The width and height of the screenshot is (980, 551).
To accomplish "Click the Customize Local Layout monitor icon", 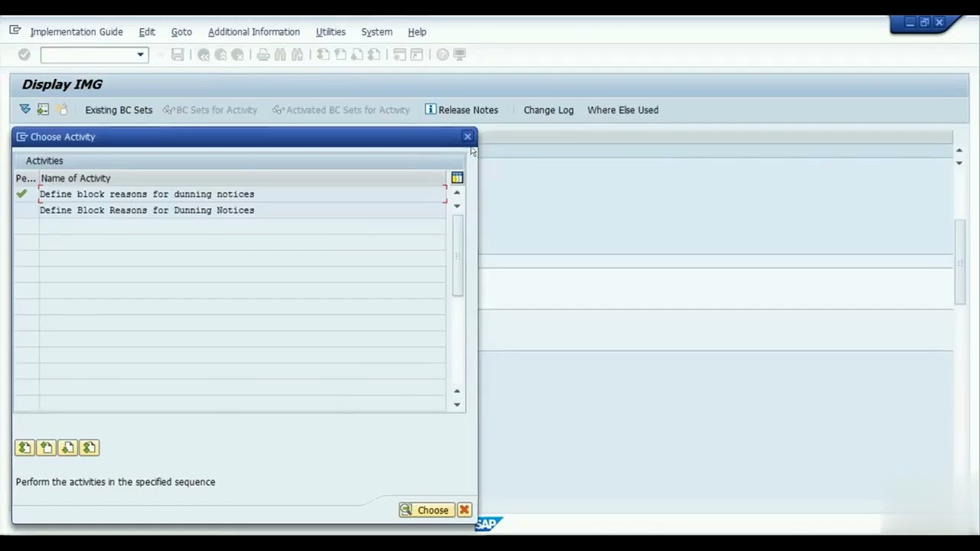I will pos(459,54).
